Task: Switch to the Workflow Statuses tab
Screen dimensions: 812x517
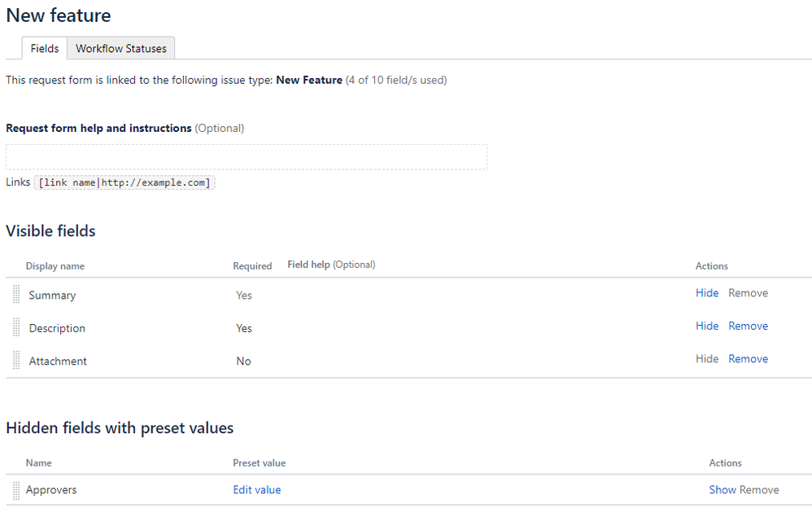Action: coord(121,49)
